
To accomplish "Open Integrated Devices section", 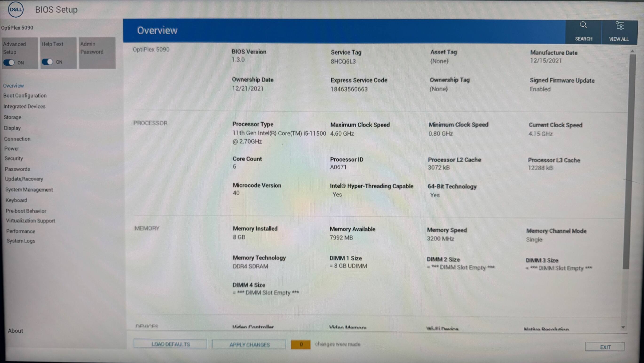I will (x=24, y=106).
